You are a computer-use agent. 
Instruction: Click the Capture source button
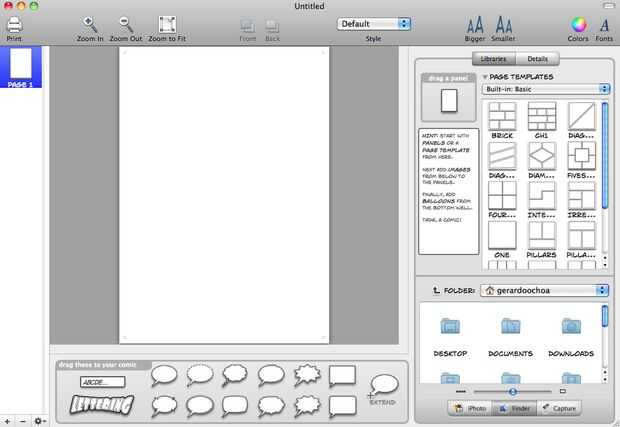click(x=559, y=408)
